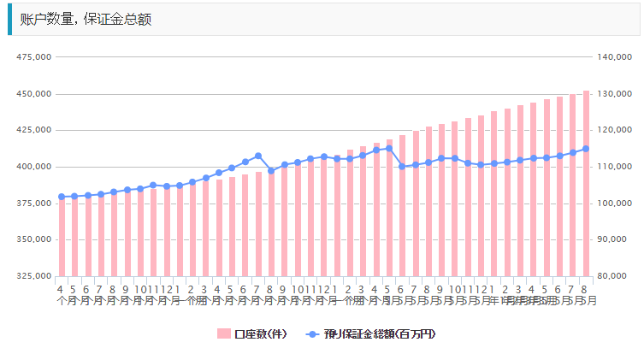The height and width of the screenshot is (348, 644).
Task: Click the blue accent bar beside the title
Action: point(9,19)
